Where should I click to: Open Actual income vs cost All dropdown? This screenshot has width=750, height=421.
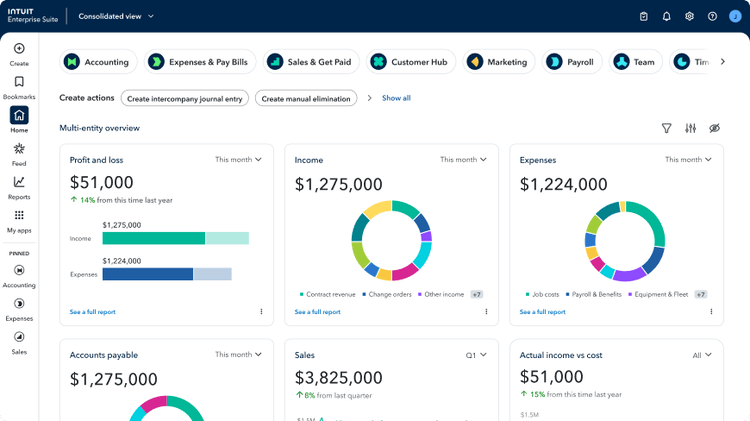[x=702, y=355]
